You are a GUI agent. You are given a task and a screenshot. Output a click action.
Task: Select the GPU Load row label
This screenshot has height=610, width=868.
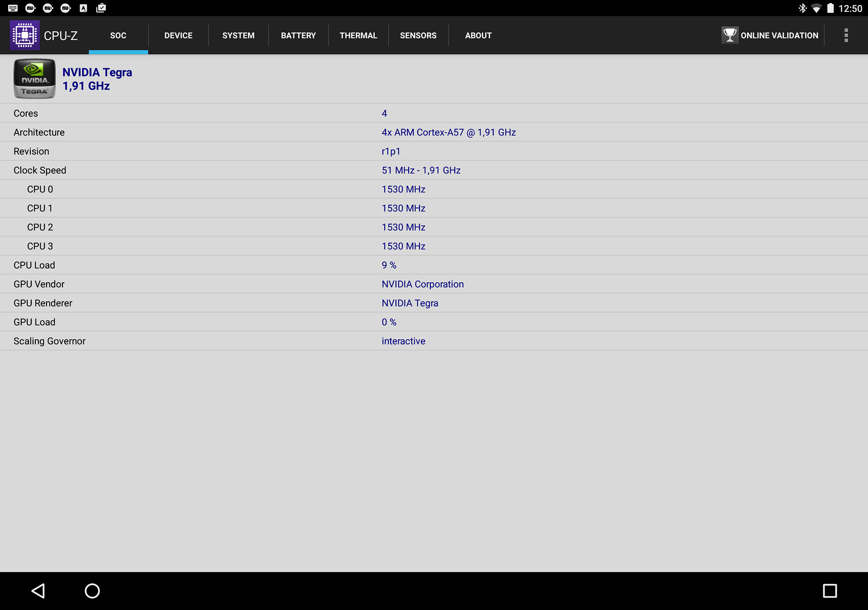[34, 322]
